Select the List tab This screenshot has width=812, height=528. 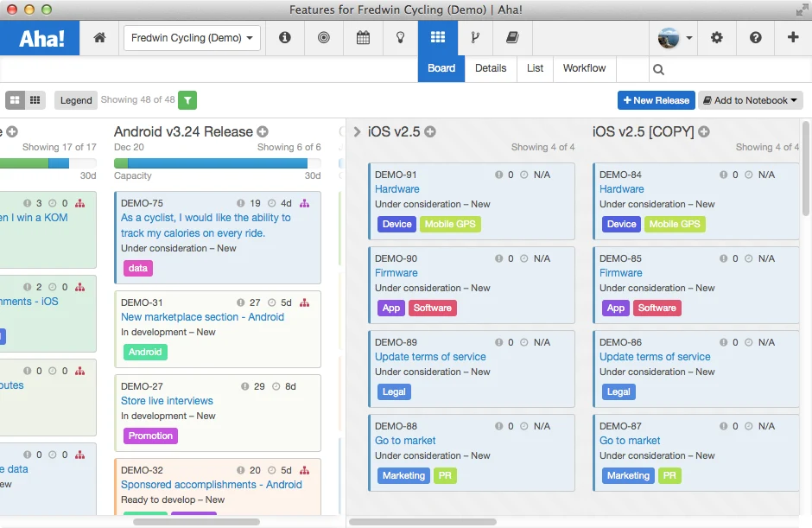(535, 68)
